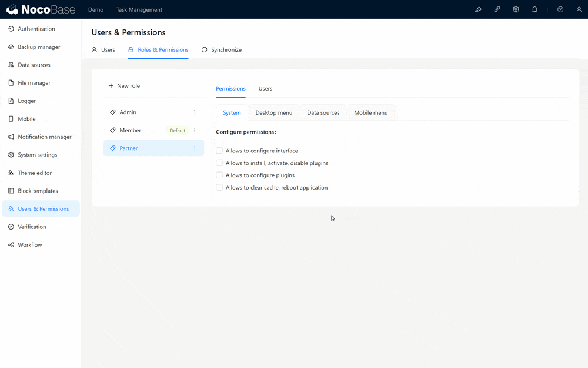Open notifications bell icon
The height and width of the screenshot is (368, 588).
tap(534, 9)
